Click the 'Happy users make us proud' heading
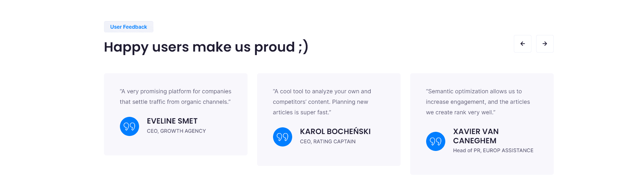Image resolution: width=644 pixels, height=192 pixels. click(x=199, y=47)
